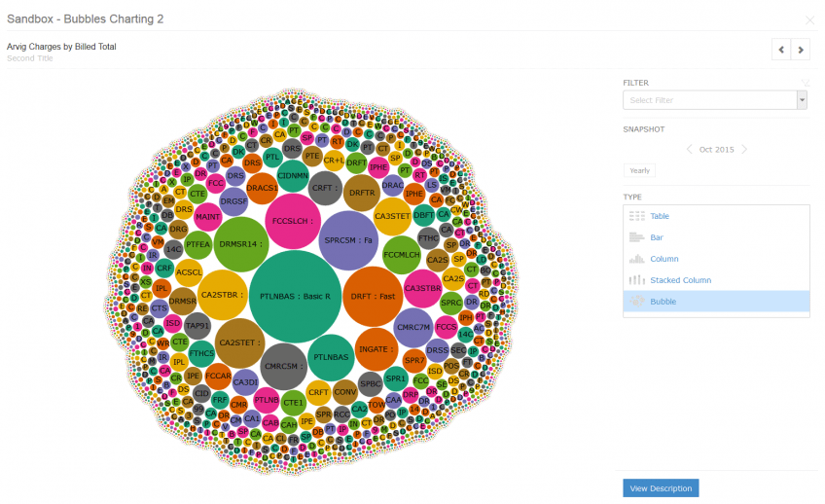Step snapshot back before Oct 2015
This screenshot has width=825, height=504.
(x=689, y=150)
